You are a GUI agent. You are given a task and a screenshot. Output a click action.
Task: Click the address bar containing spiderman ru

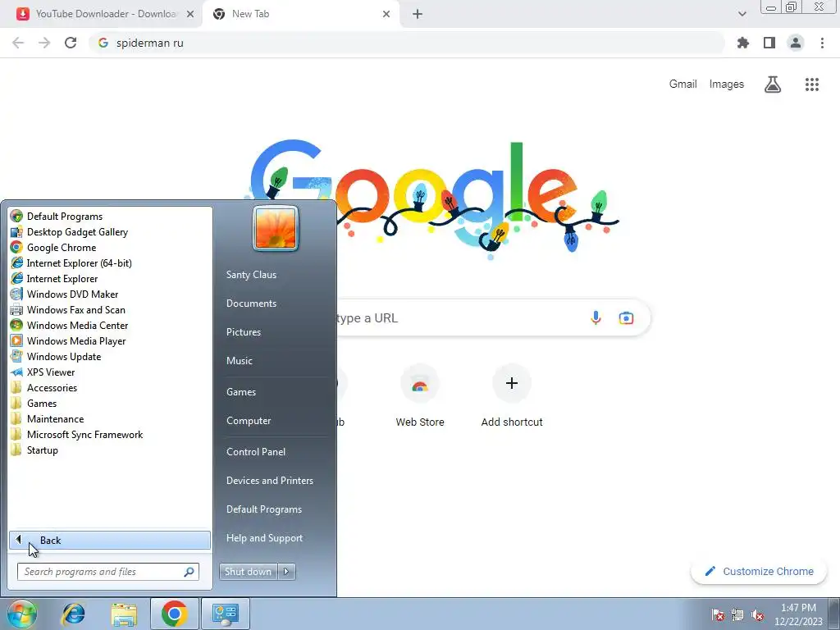coord(406,43)
